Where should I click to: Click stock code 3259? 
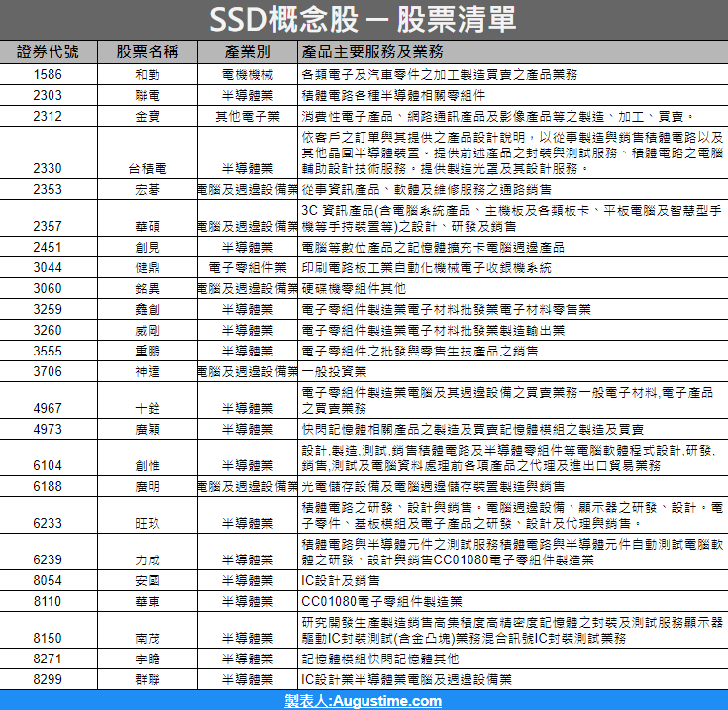(x=48, y=310)
